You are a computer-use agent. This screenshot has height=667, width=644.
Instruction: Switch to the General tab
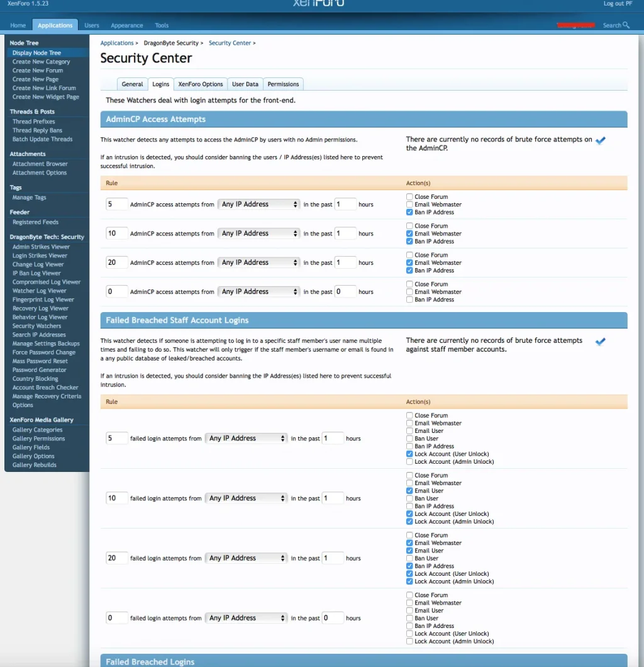(x=132, y=84)
